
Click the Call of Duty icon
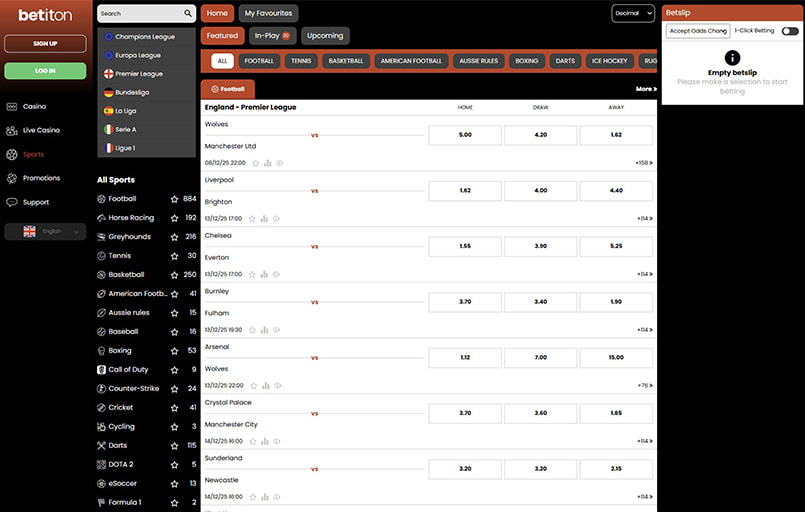coord(101,370)
